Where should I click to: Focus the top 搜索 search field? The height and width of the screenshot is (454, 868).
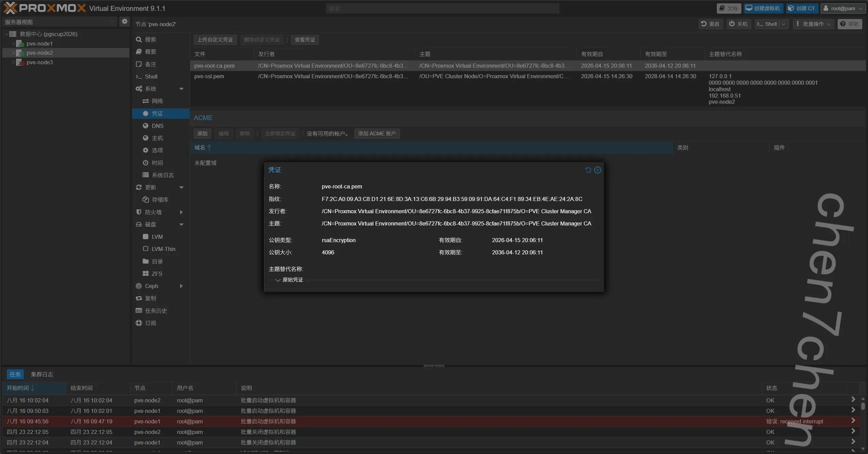(x=443, y=9)
